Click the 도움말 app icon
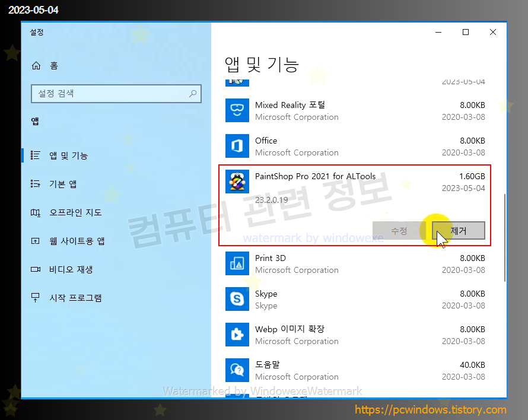The height and width of the screenshot is (420, 528). coord(237,370)
